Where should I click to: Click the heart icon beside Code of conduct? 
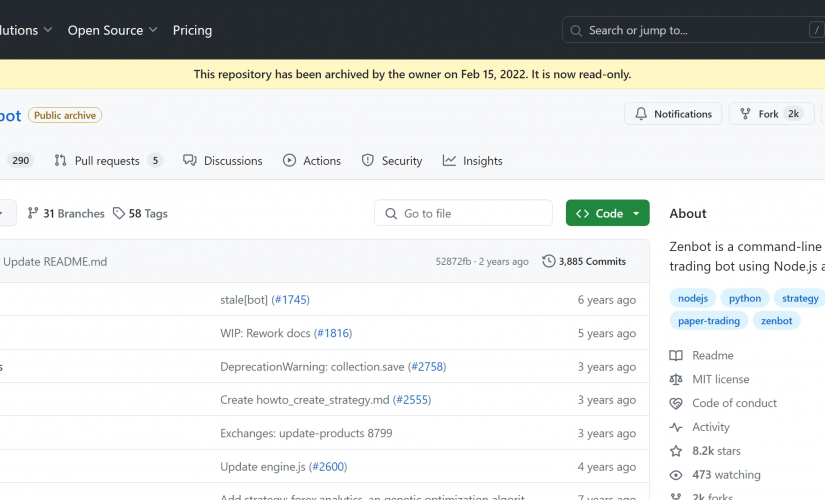(x=676, y=404)
